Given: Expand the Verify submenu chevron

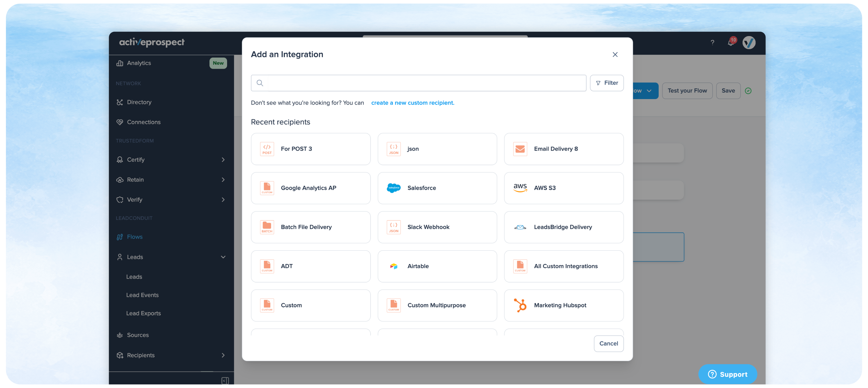Looking at the screenshot, I should (223, 199).
